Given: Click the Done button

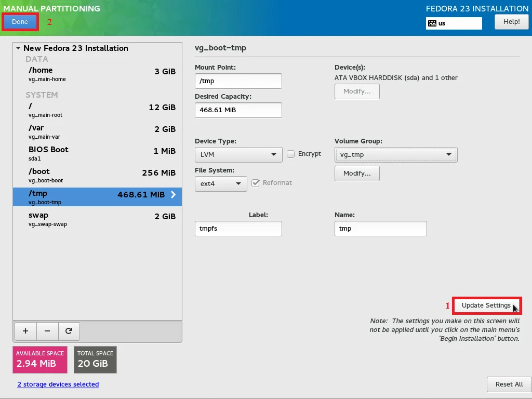Looking at the screenshot, I should [x=20, y=22].
